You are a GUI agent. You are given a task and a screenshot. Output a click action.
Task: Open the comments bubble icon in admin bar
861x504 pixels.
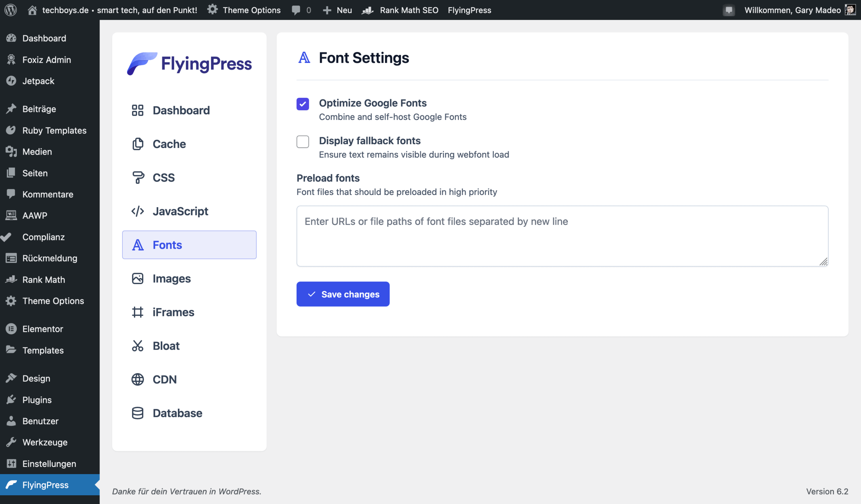click(x=296, y=10)
